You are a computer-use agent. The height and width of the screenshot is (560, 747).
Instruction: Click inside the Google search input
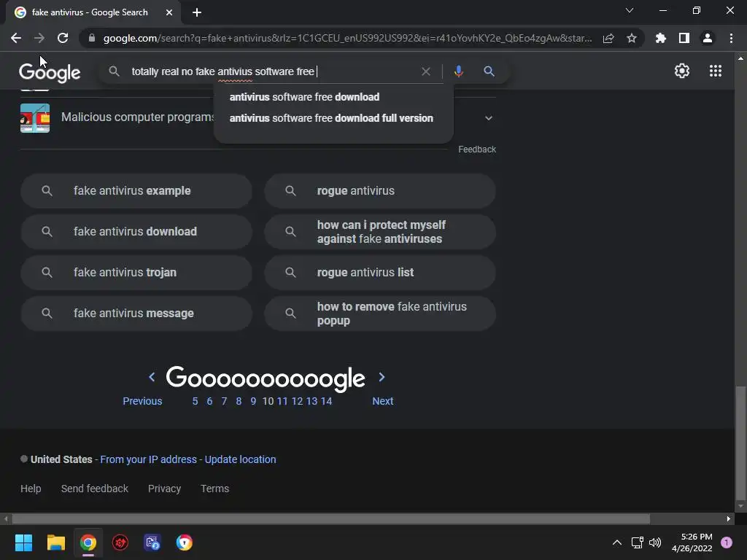pyautogui.click(x=271, y=71)
